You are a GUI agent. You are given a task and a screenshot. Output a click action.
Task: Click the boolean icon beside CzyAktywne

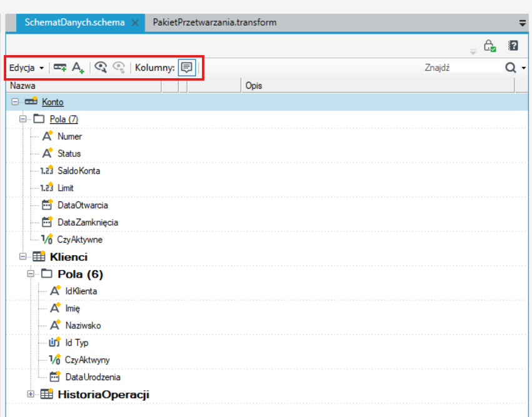coord(47,239)
